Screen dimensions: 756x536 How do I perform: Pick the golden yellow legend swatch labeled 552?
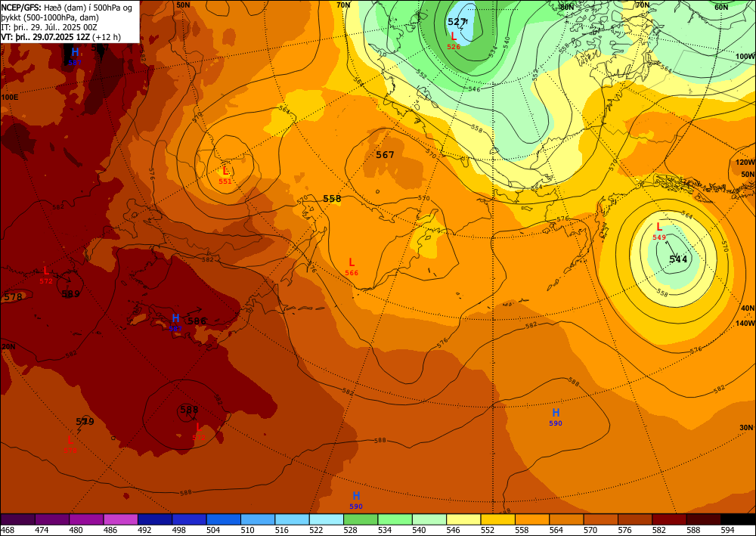tap(497, 519)
